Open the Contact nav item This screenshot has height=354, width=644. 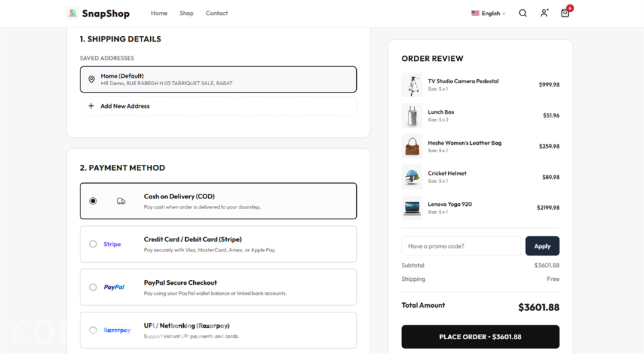click(x=217, y=13)
